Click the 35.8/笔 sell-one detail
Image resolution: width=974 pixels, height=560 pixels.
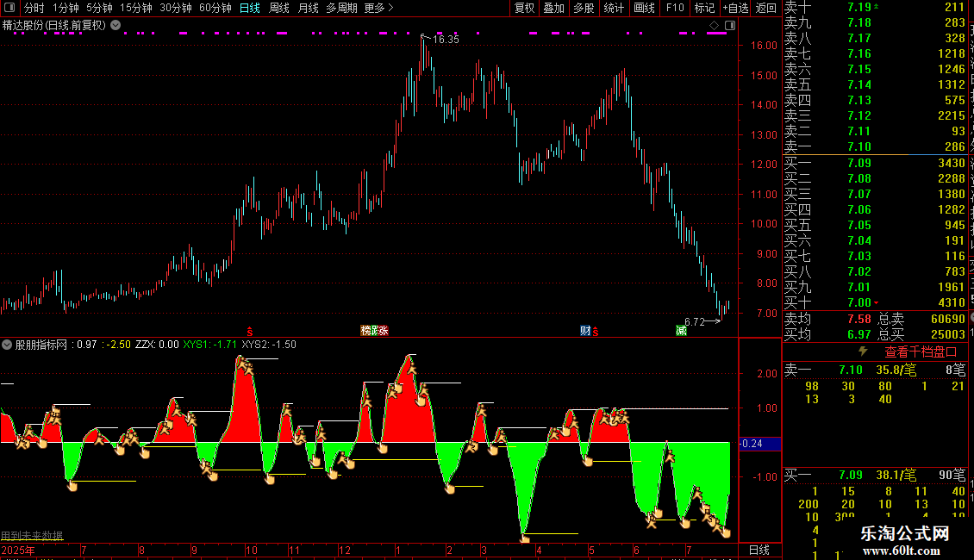pos(896,370)
